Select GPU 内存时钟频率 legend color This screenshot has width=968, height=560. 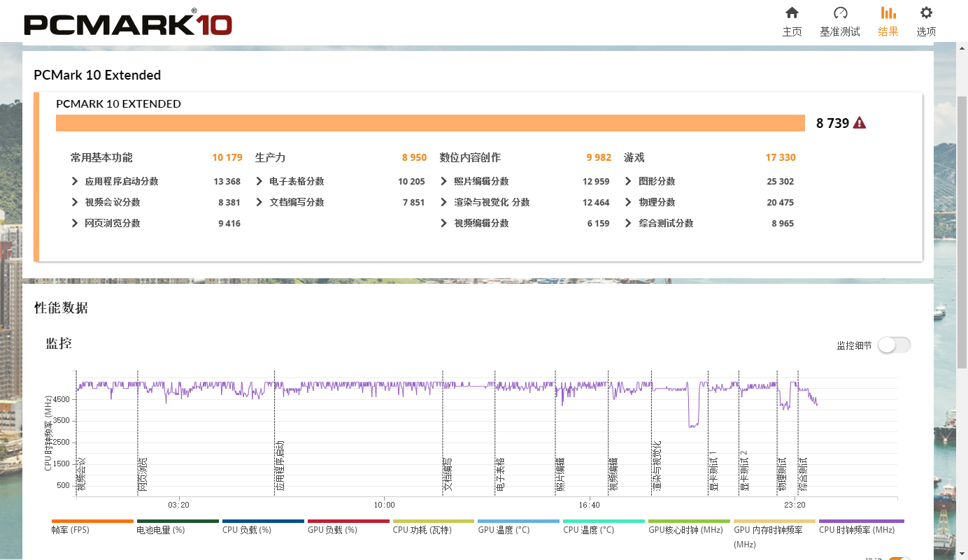pos(775,521)
